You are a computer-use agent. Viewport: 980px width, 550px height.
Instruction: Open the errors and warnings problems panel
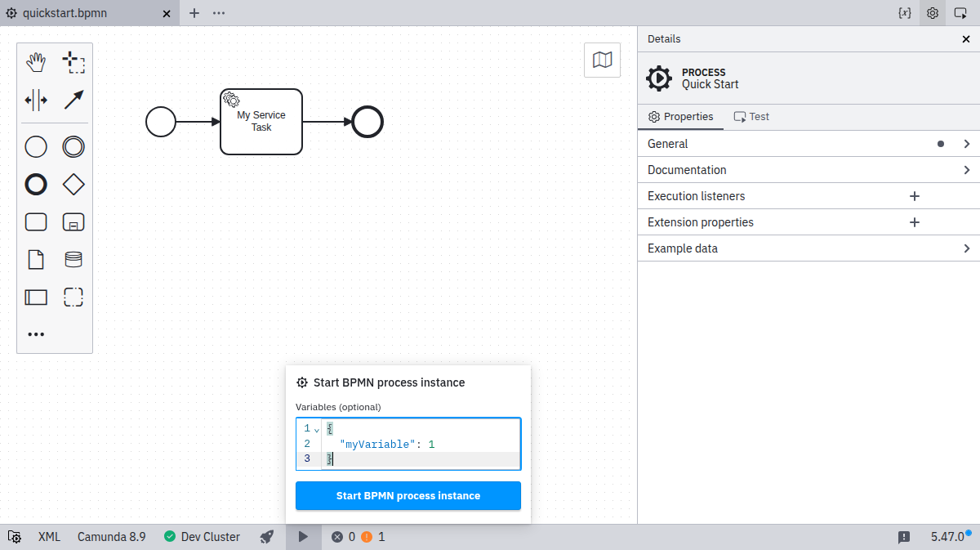coord(359,537)
